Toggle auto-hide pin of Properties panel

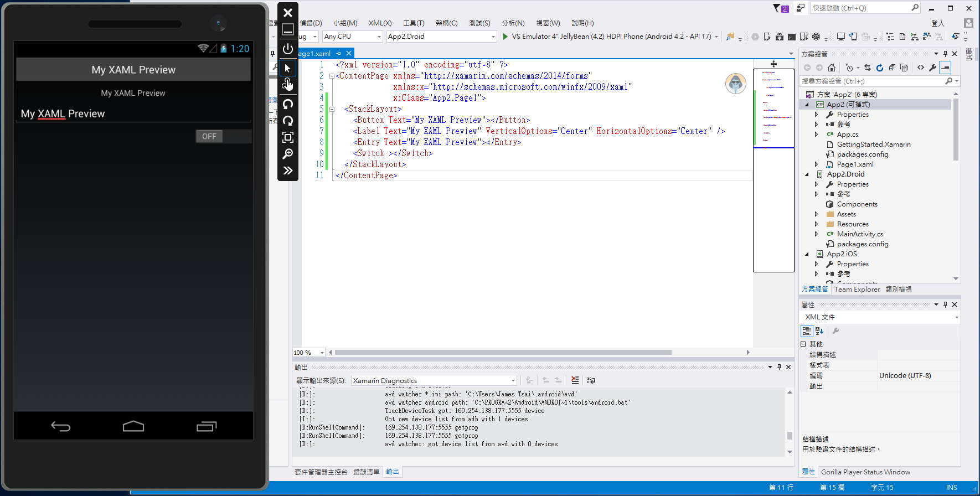tap(945, 304)
